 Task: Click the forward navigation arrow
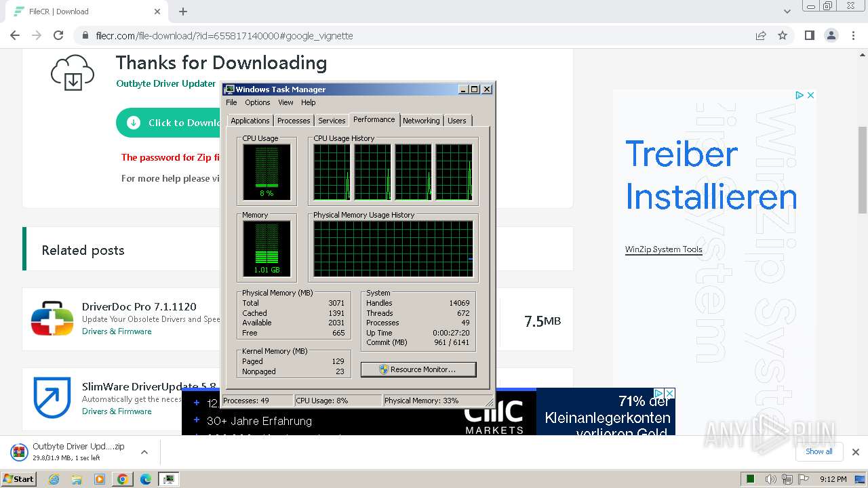(x=37, y=35)
